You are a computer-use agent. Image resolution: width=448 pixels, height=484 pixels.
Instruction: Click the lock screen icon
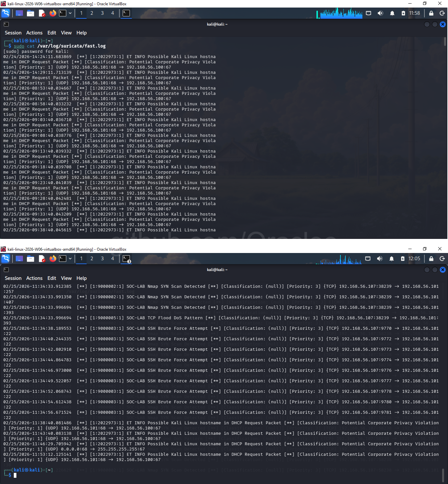(x=431, y=13)
